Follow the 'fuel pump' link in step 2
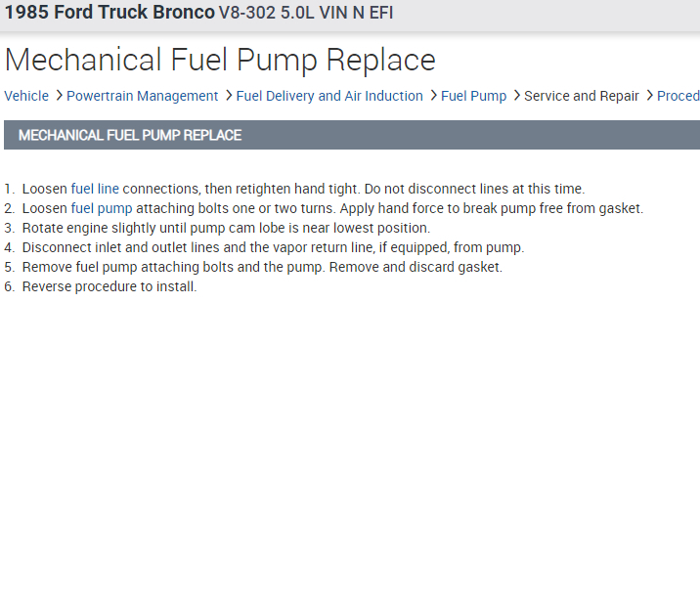The width and height of the screenshot is (700, 606). coord(102,208)
